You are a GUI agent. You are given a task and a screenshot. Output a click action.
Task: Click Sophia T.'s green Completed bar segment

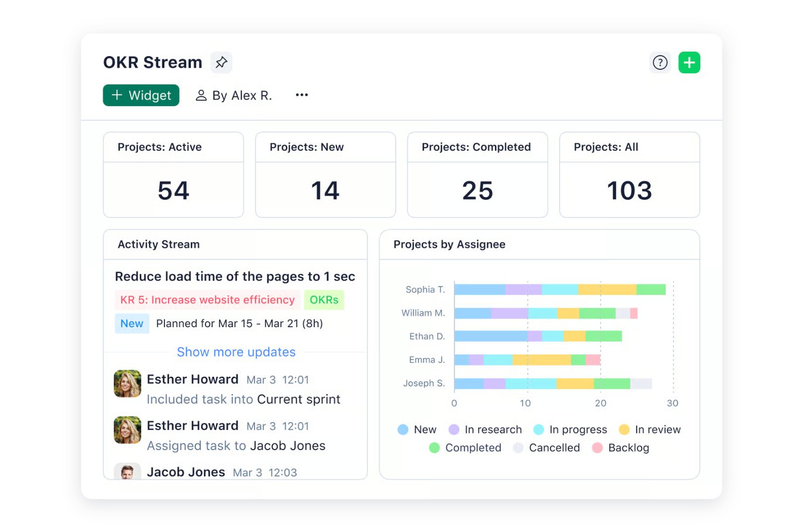pos(651,289)
